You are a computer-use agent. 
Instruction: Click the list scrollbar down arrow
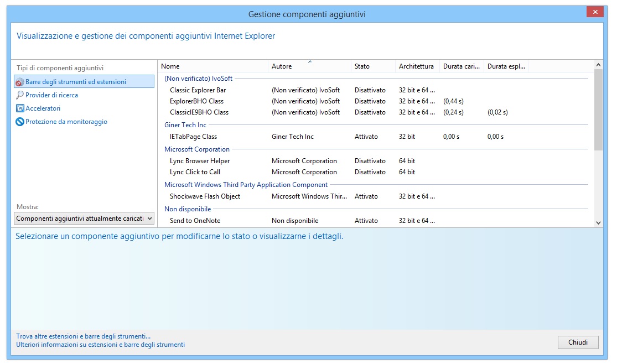click(598, 223)
